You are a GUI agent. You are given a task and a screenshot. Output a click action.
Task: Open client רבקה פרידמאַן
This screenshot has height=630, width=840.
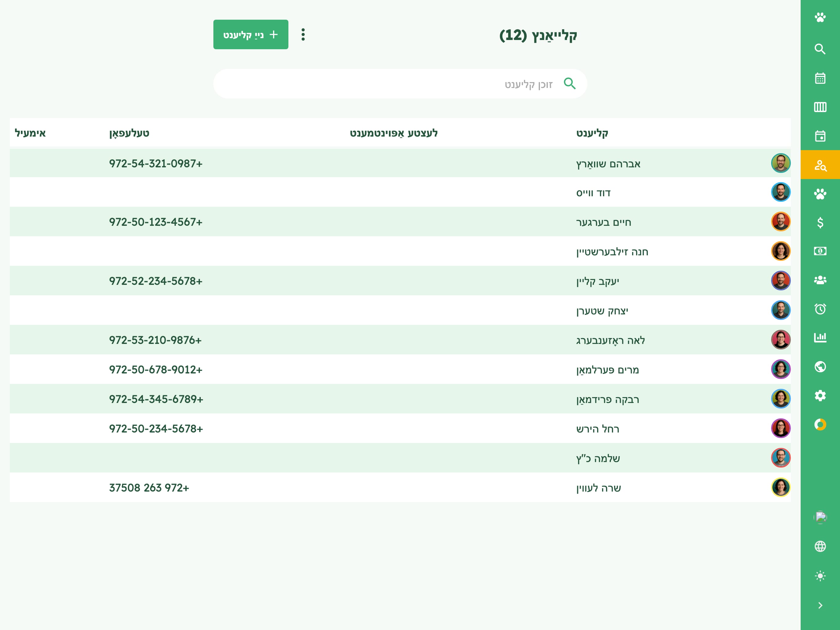click(x=608, y=399)
